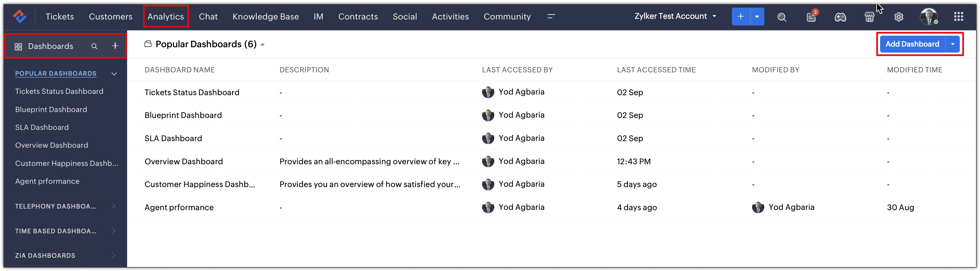Click the user profile avatar
Viewport: 980px width, 271px height.
point(929,17)
